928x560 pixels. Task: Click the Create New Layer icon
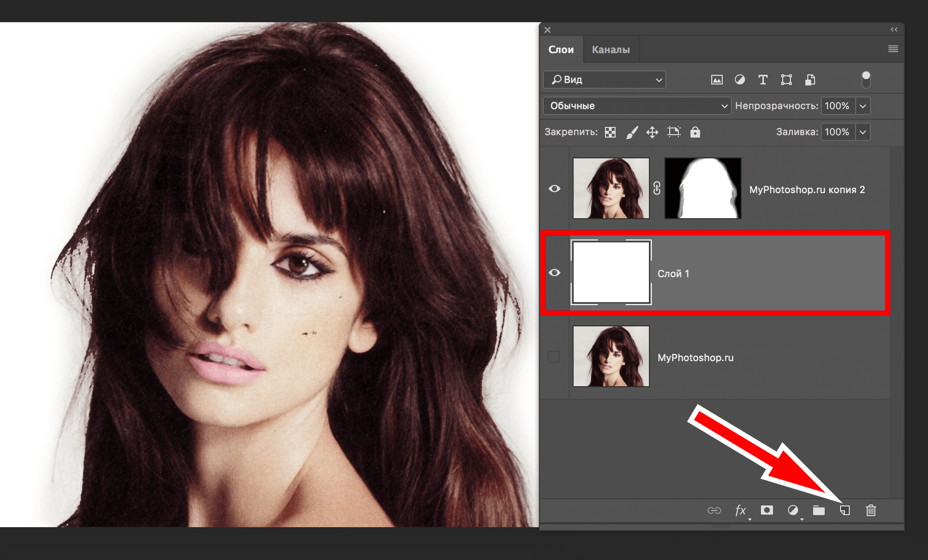tap(845, 510)
